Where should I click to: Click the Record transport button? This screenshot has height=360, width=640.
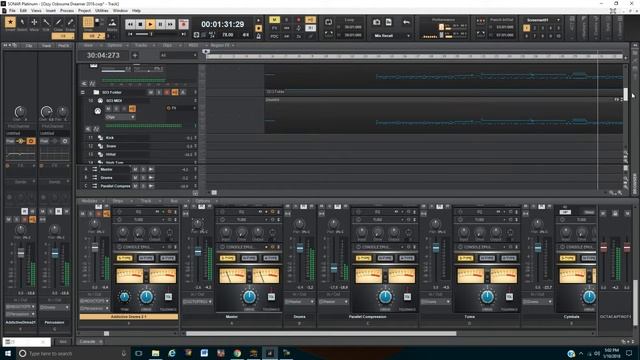point(183,24)
